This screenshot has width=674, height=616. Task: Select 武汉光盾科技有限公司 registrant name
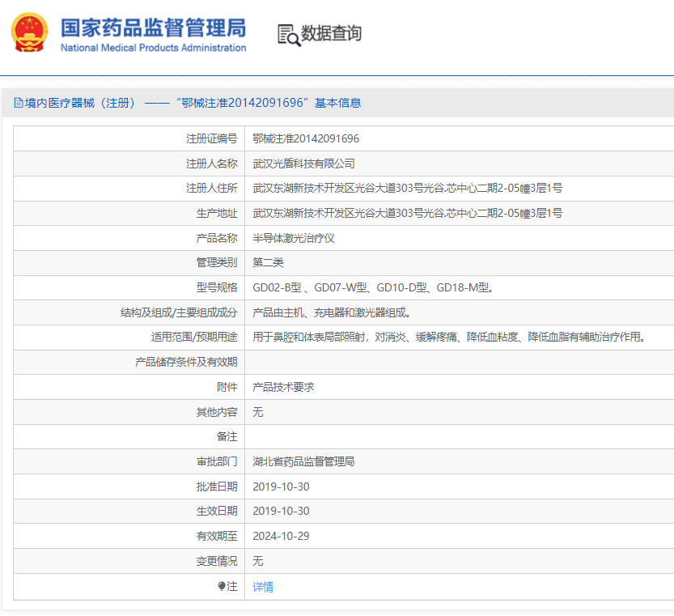point(304,164)
